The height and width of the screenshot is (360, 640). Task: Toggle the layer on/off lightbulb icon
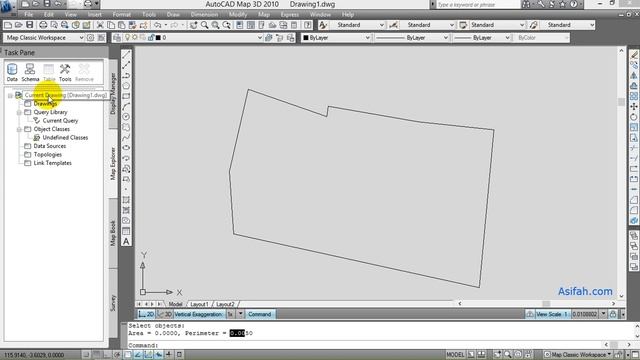pos(127,38)
